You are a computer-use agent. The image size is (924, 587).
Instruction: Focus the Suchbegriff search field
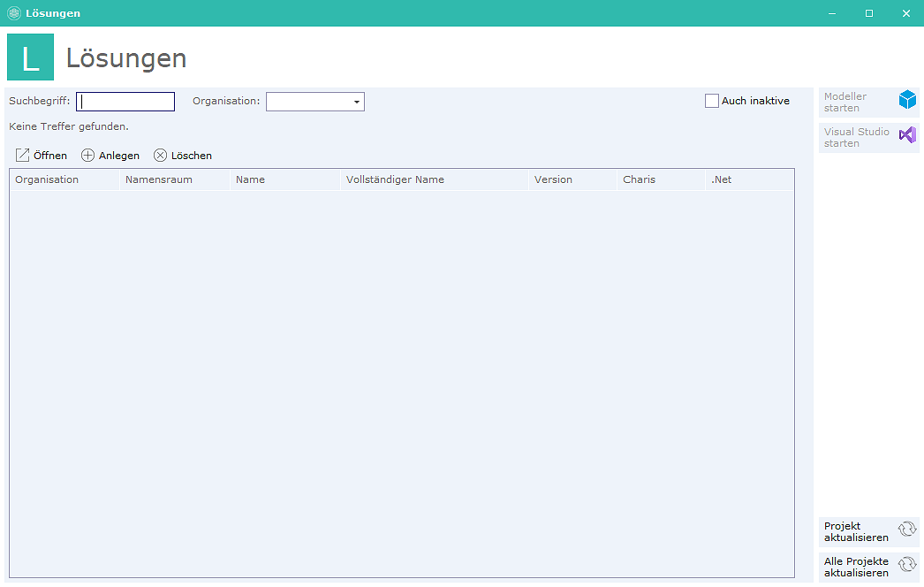click(x=125, y=102)
